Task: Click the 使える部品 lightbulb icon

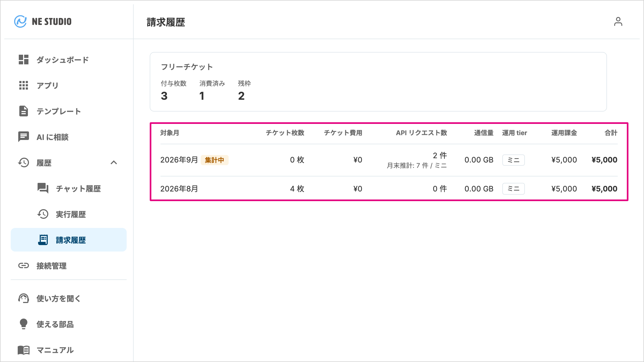Action: (x=24, y=324)
